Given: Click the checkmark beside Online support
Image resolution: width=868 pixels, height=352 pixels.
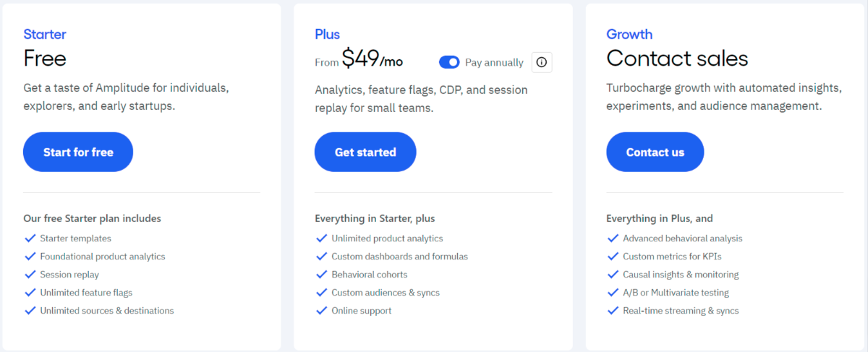Looking at the screenshot, I should [x=322, y=311].
